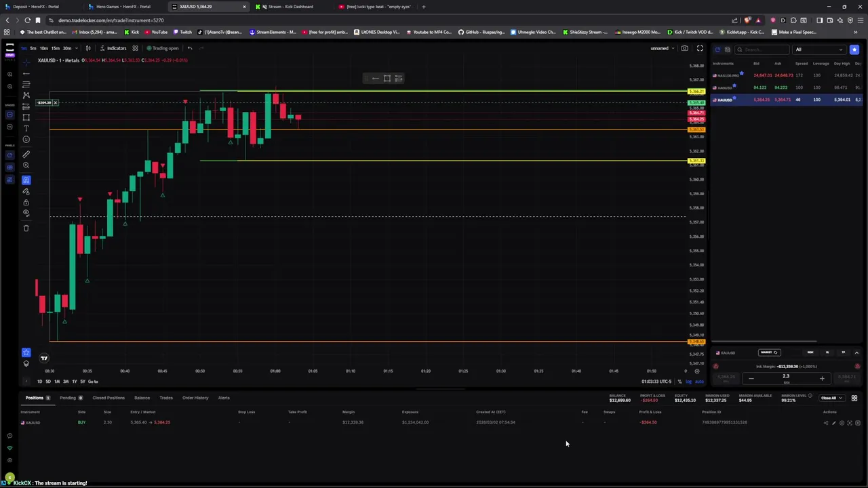Open the Balance tab
The height and width of the screenshot is (488, 868).
tap(142, 398)
